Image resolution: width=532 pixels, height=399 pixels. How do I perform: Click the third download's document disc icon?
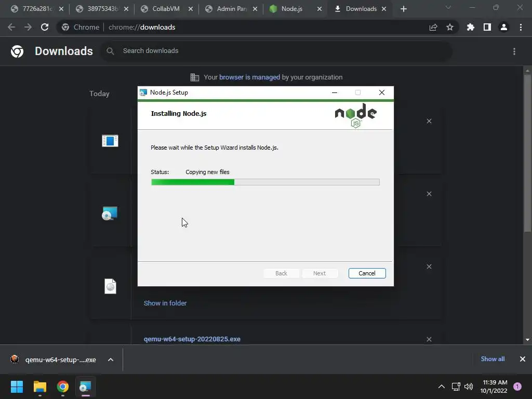click(x=110, y=286)
